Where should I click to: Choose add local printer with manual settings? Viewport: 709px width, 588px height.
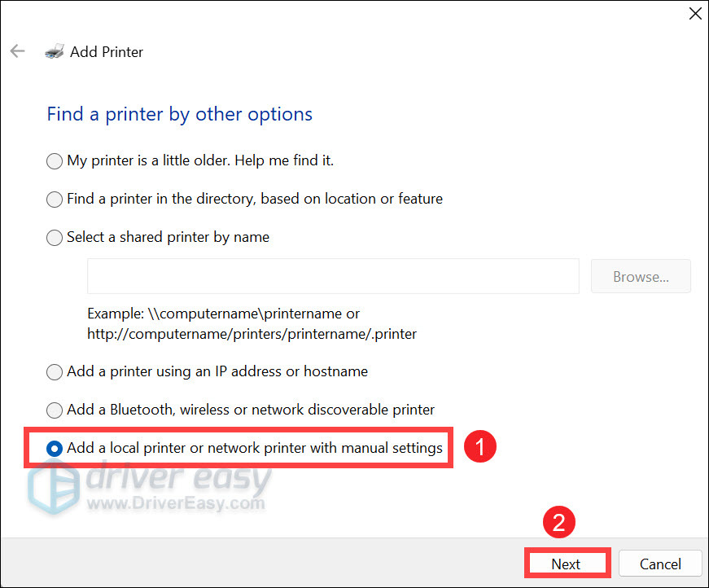(x=55, y=448)
